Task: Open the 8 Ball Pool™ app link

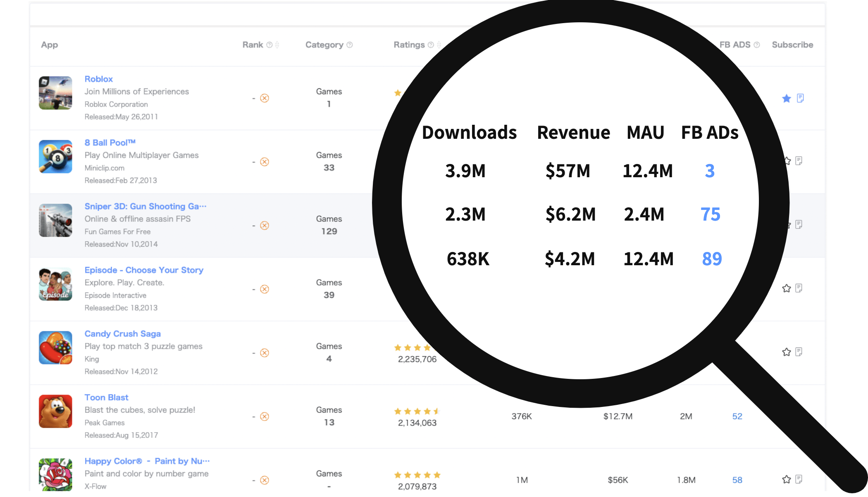Action: pyautogui.click(x=110, y=143)
